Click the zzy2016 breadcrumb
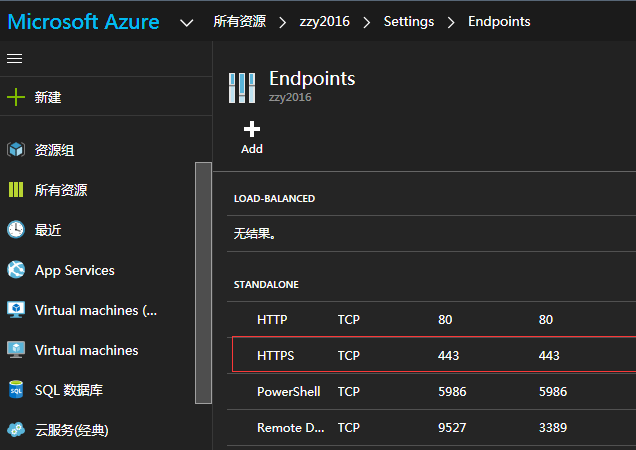This screenshot has width=636, height=450. tap(324, 21)
